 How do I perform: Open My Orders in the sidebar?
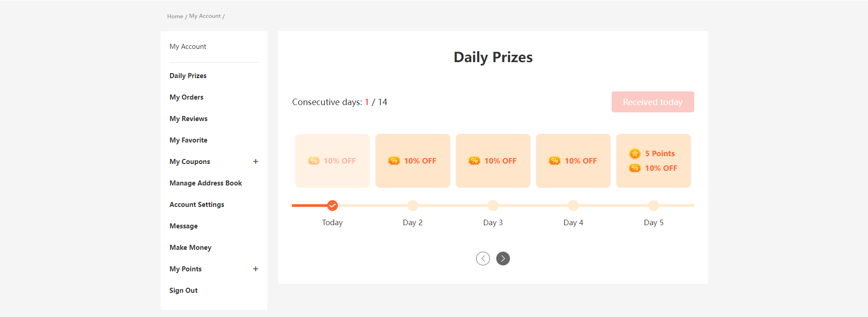click(187, 97)
